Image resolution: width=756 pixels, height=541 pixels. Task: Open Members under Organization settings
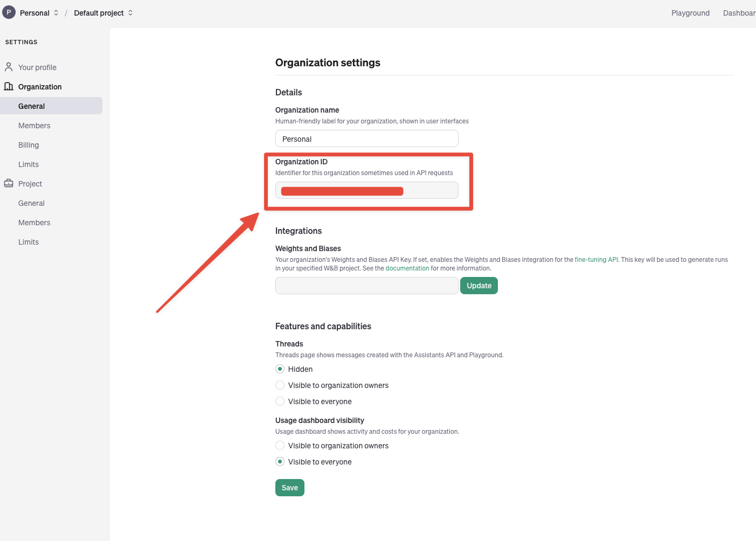tap(34, 126)
